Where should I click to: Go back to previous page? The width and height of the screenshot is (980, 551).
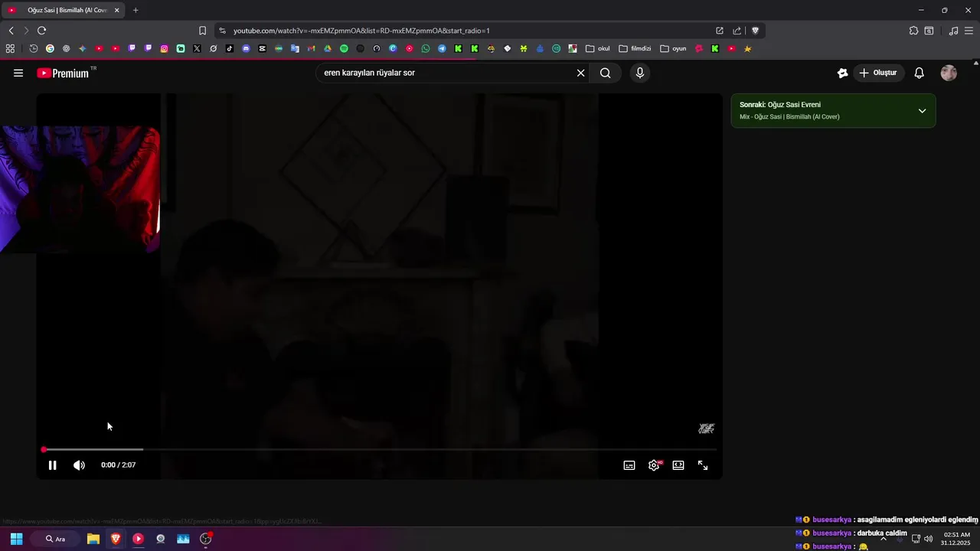(x=11, y=31)
